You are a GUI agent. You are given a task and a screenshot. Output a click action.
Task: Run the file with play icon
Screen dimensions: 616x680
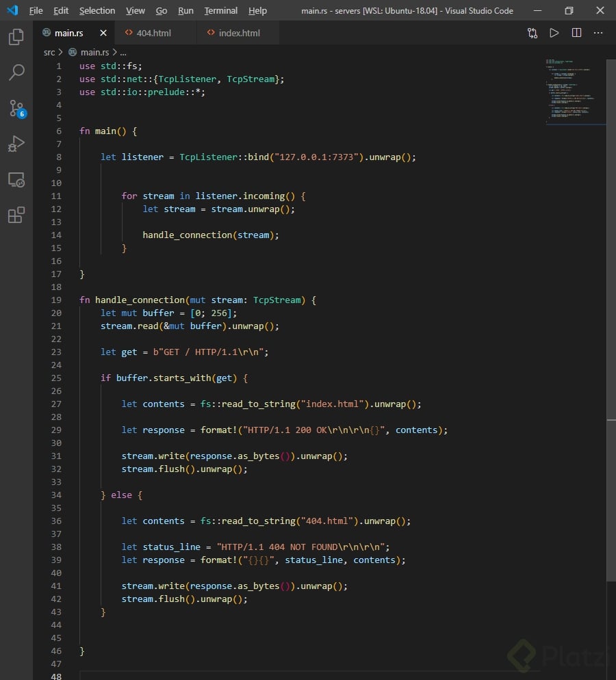click(x=554, y=33)
